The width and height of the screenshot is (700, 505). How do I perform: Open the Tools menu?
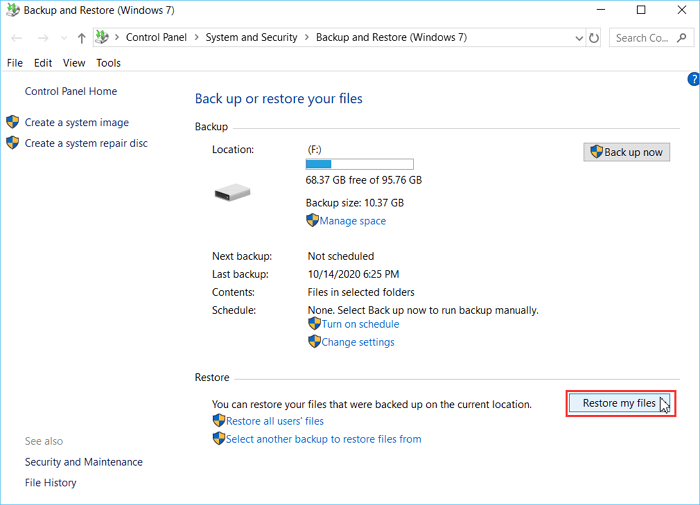[x=108, y=63]
